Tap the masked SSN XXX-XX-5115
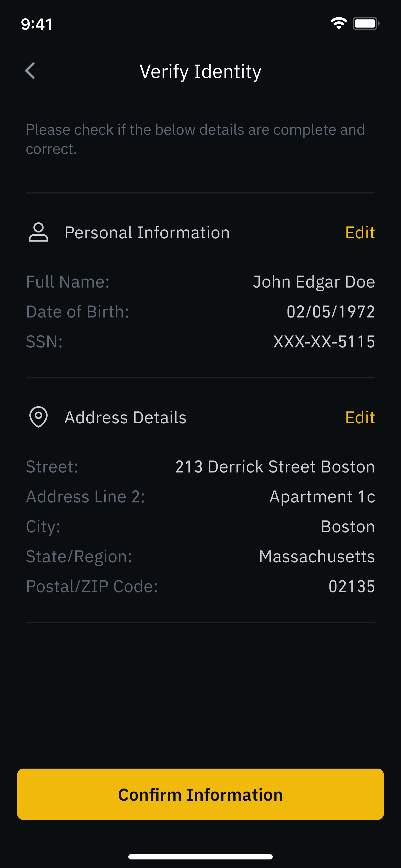This screenshot has width=401, height=868. click(324, 341)
